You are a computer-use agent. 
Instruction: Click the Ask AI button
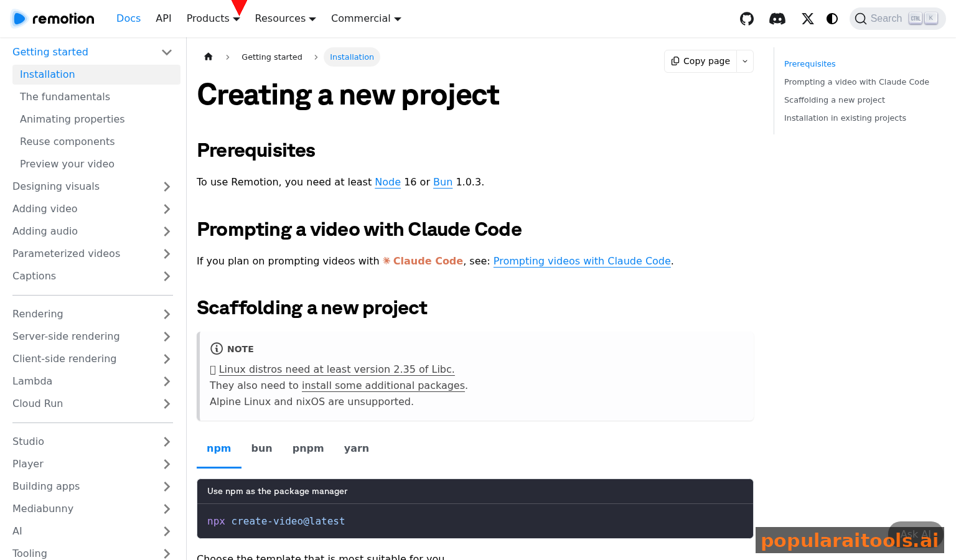915,534
